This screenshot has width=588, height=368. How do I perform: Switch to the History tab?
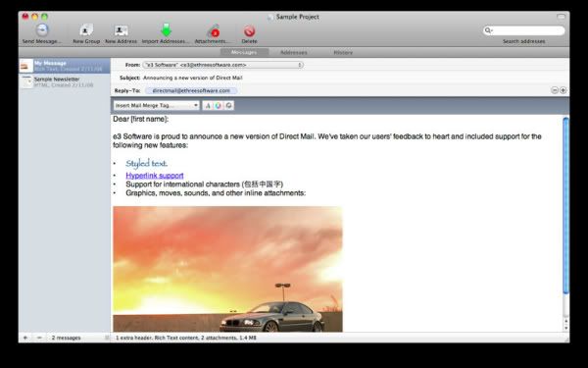[x=343, y=53]
